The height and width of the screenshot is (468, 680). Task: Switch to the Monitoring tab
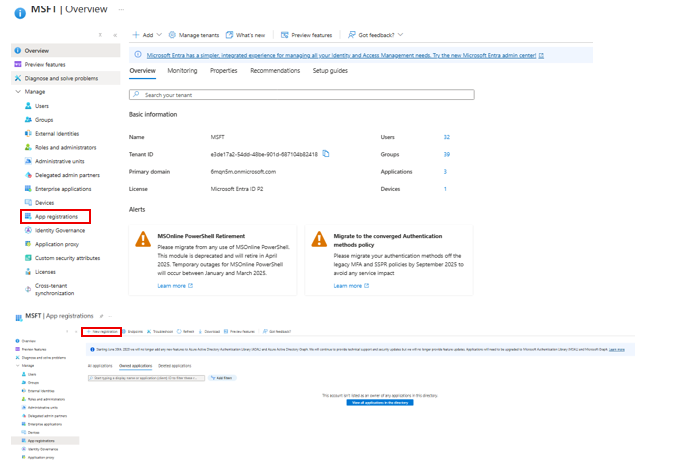click(182, 71)
